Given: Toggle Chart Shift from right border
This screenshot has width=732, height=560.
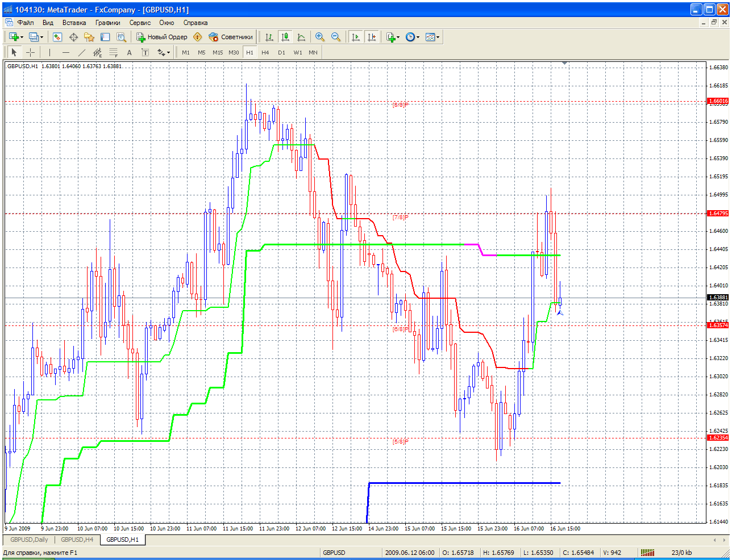Looking at the screenshot, I should pos(372,37).
